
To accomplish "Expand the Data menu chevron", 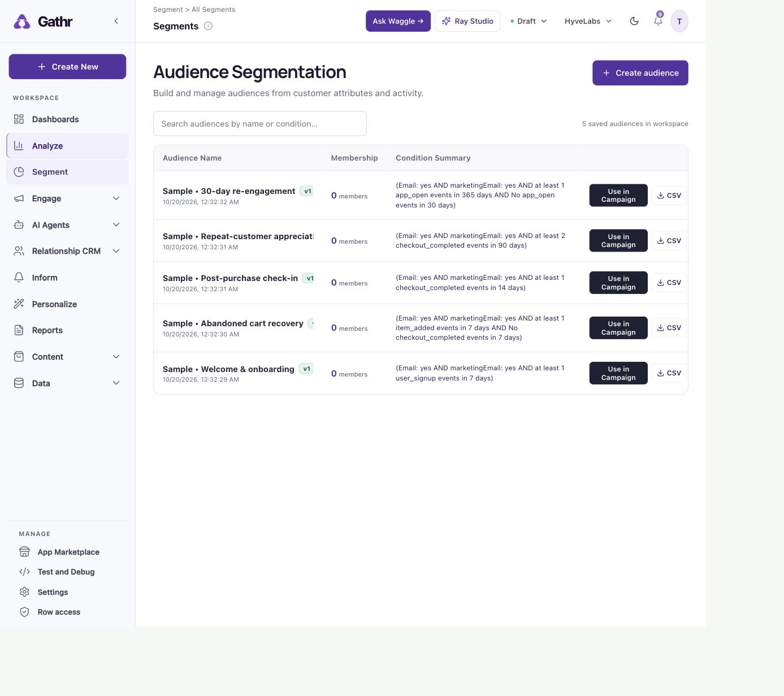I will point(116,383).
